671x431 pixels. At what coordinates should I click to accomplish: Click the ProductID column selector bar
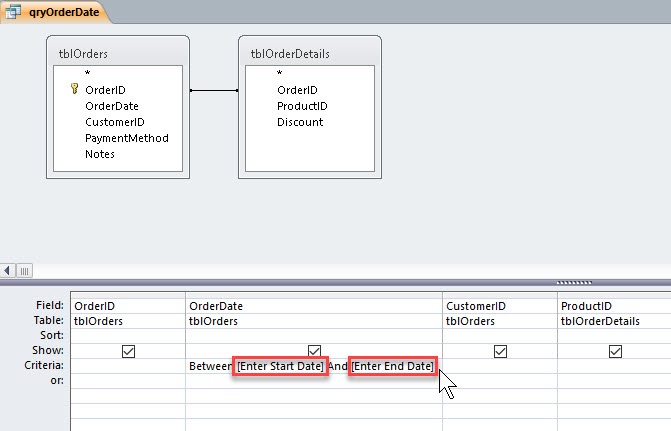point(615,295)
